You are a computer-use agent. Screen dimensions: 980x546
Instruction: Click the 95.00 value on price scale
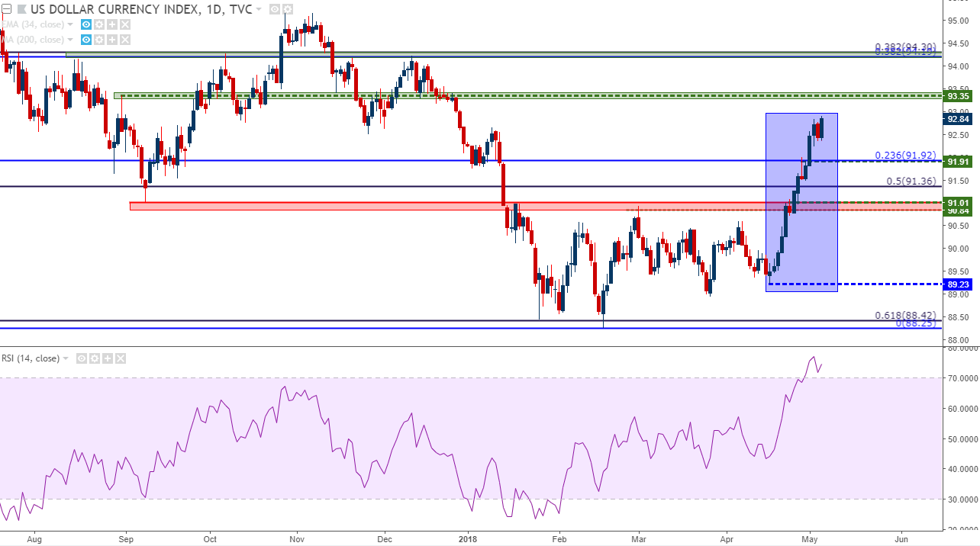pyautogui.click(x=957, y=21)
